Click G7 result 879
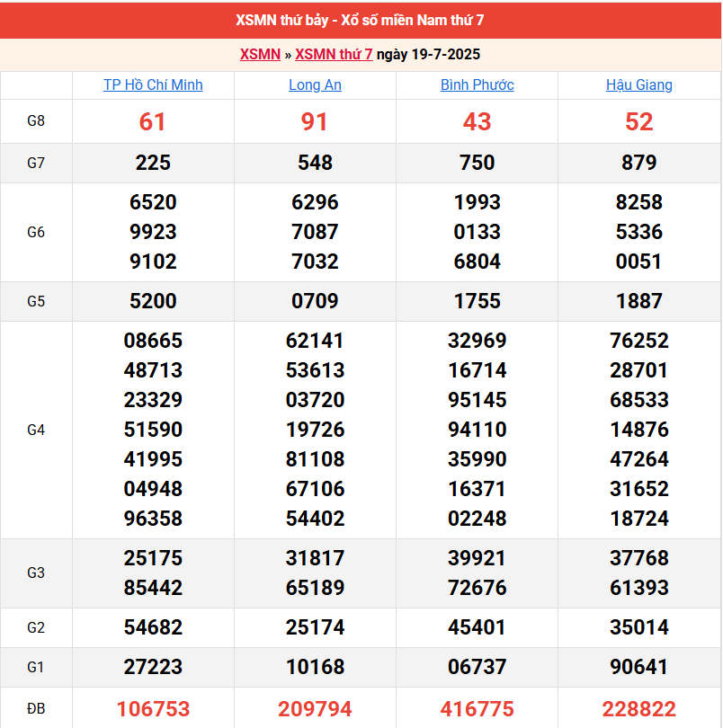 638,163
